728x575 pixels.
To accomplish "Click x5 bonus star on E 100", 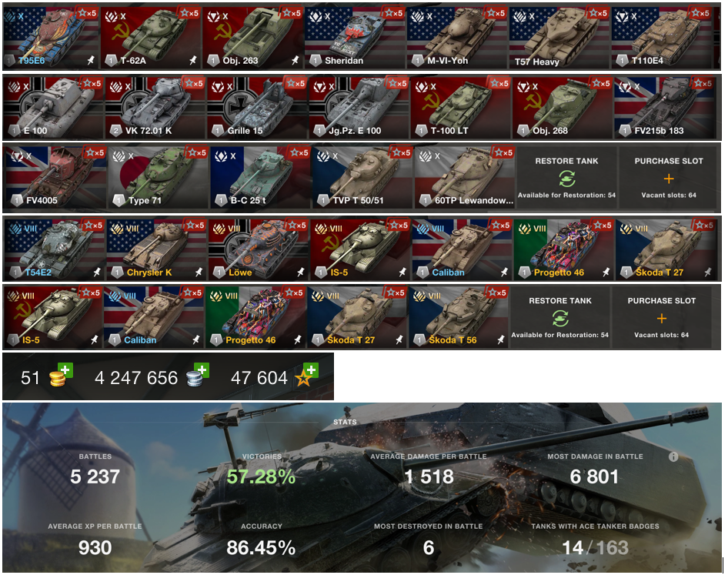I will tap(91, 83).
